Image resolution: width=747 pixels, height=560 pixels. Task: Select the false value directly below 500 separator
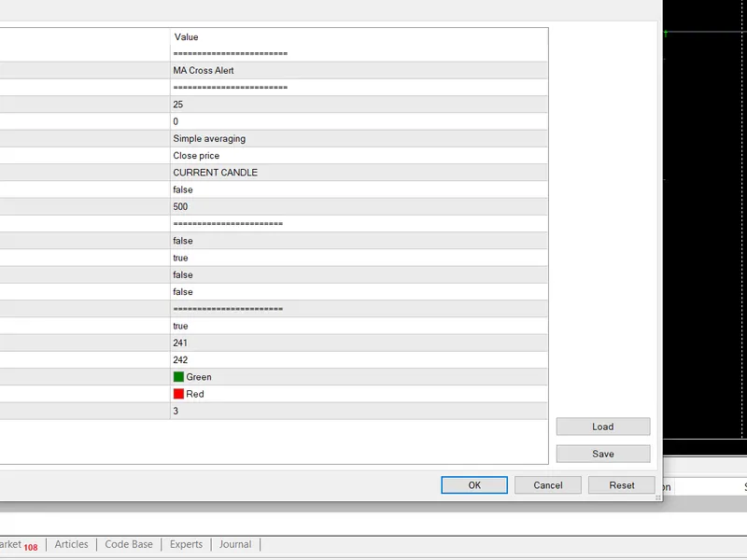359,241
